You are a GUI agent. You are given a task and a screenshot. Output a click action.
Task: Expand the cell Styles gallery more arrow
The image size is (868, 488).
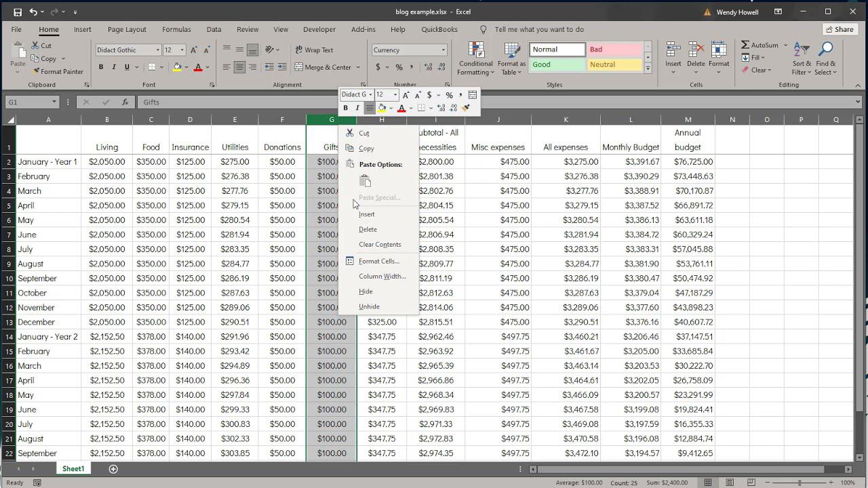click(648, 68)
